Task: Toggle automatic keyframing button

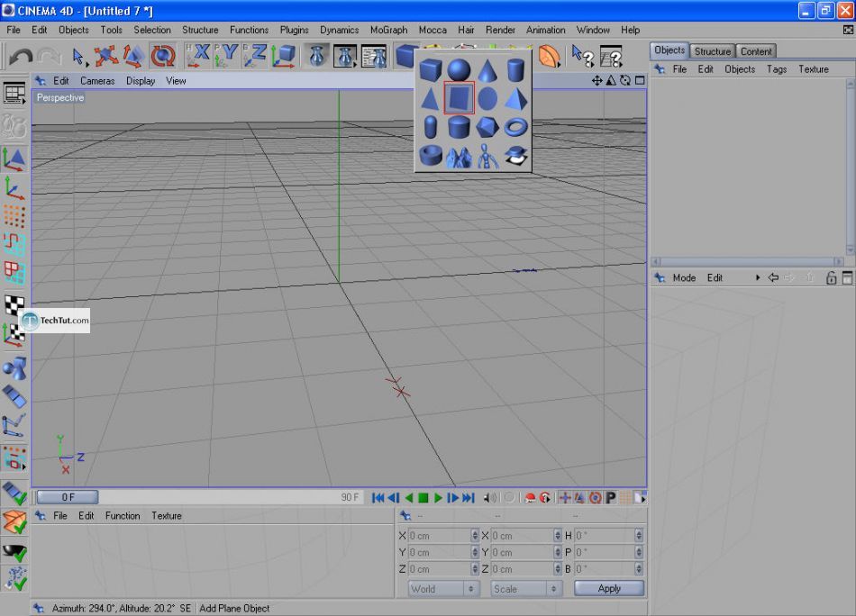Action: point(545,498)
